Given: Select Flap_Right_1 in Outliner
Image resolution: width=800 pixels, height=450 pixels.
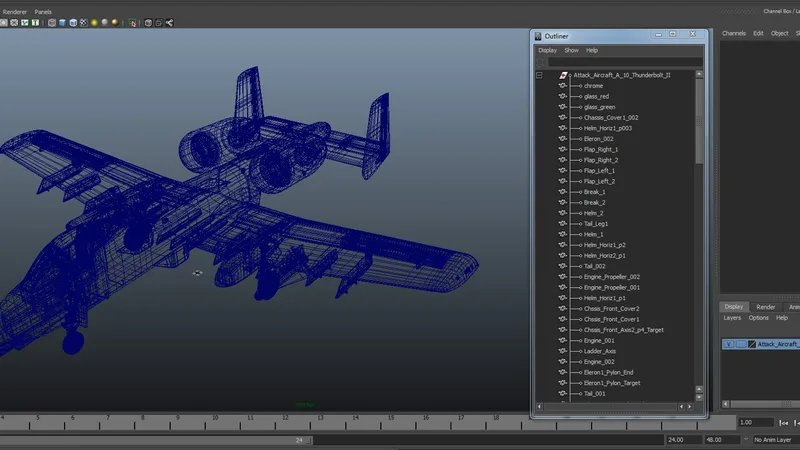Looking at the screenshot, I should [601, 149].
